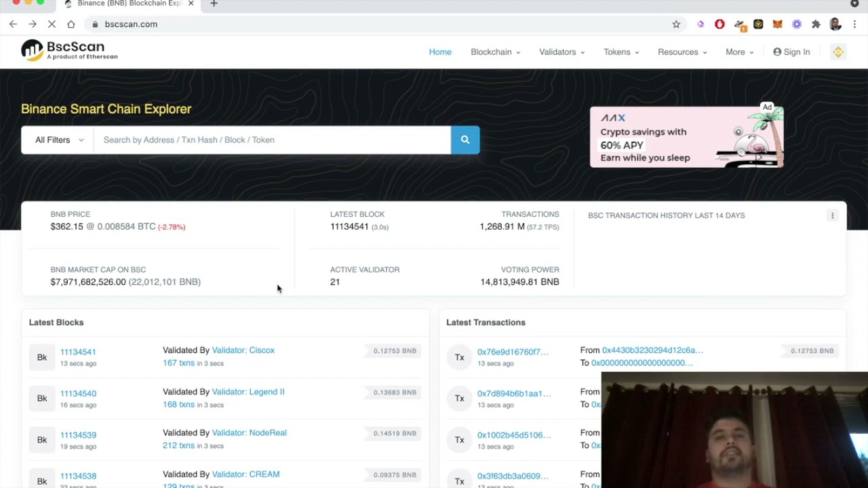This screenshot has height=488, width=868.
Task: Click the transactions count 1,268.91 M
Action: (502, 226)
